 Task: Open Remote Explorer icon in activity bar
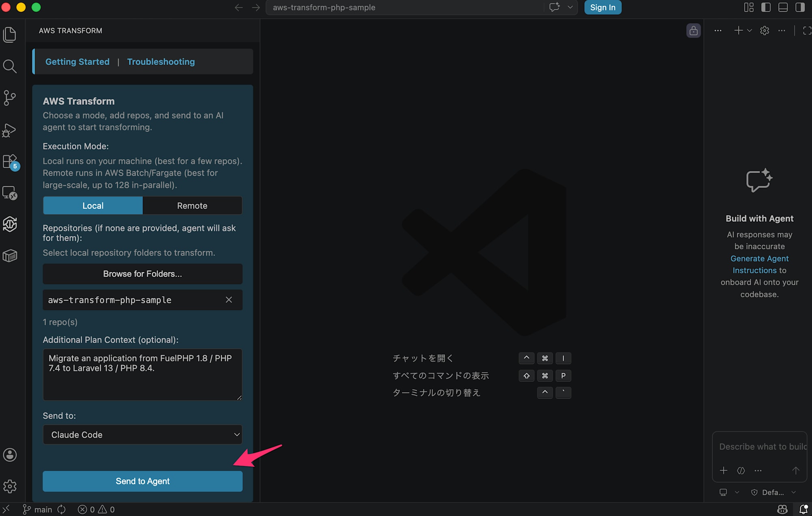pos(10,193)
